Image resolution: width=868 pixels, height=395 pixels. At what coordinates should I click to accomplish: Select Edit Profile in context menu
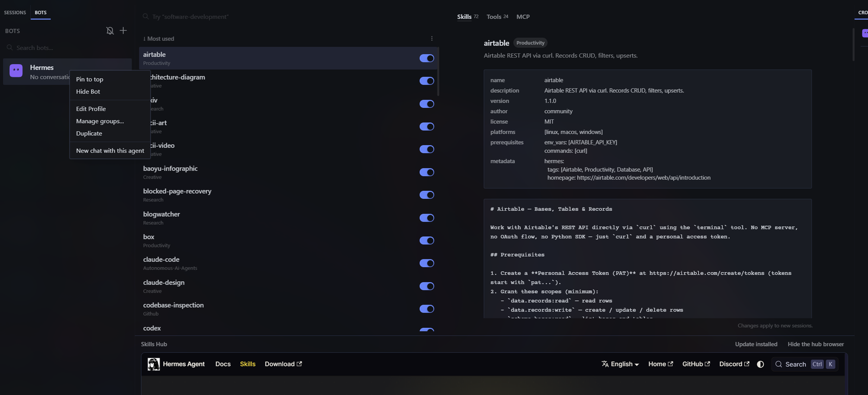coord(110,109)
